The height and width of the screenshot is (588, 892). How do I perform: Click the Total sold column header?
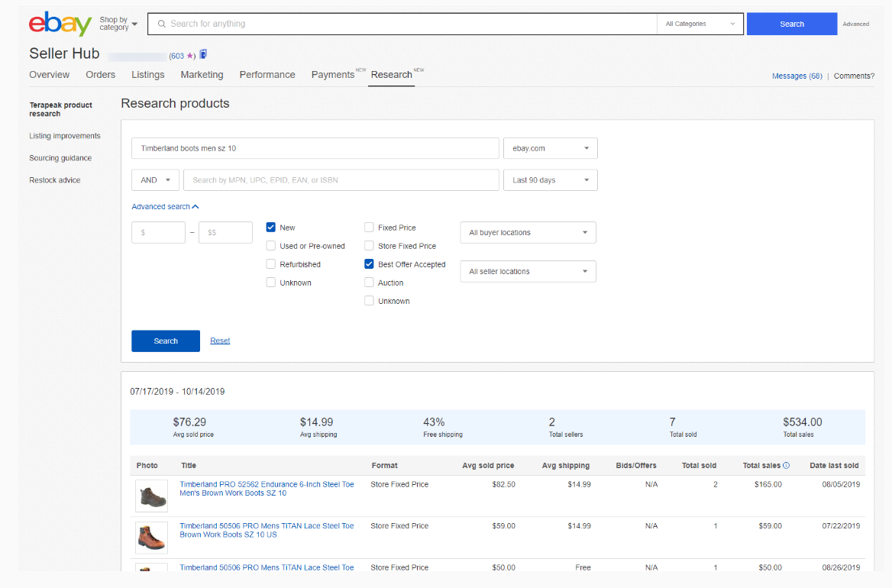699,465
